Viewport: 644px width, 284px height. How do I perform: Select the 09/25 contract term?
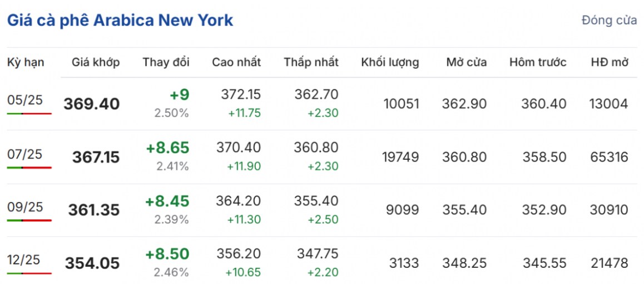pyautogui.click(x=25, y=207)
